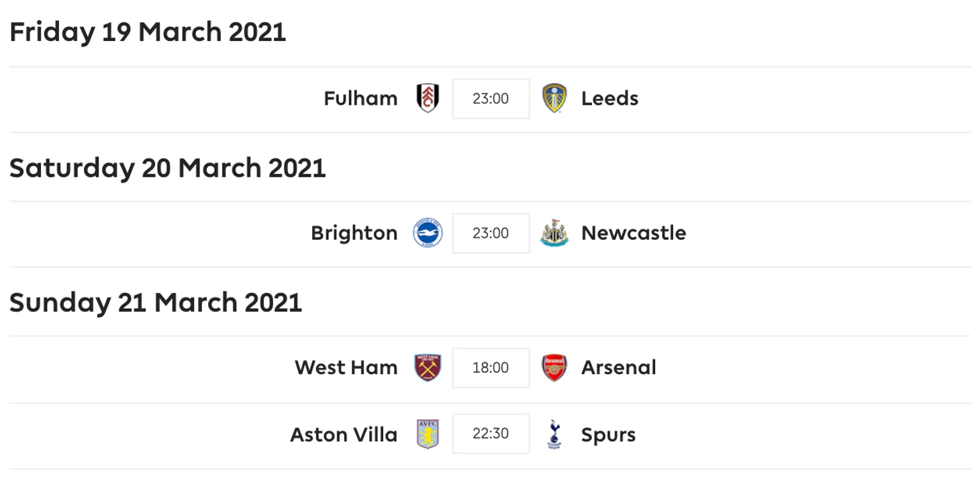Screen dimensions: 980x477
Task: Open the Leeds team name link
Action: [609, 99]
